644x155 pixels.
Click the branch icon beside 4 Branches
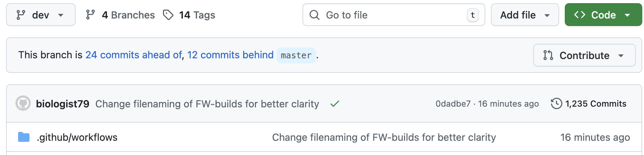pyautogui.click(x=91, y=15)
